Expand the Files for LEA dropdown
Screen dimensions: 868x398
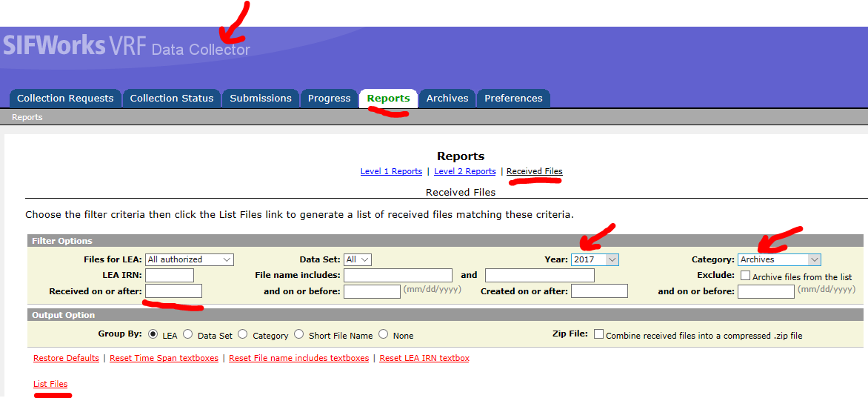pos(189,259)
